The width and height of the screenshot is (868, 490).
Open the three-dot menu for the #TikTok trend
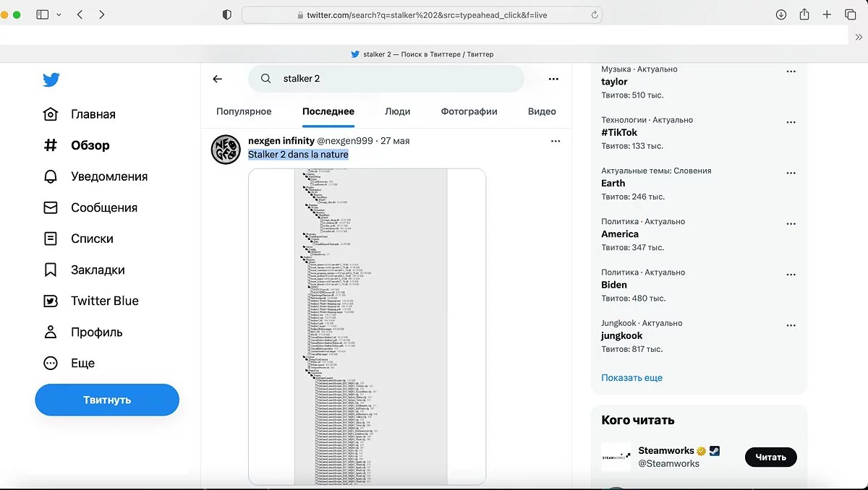click(x=791, y=123)
